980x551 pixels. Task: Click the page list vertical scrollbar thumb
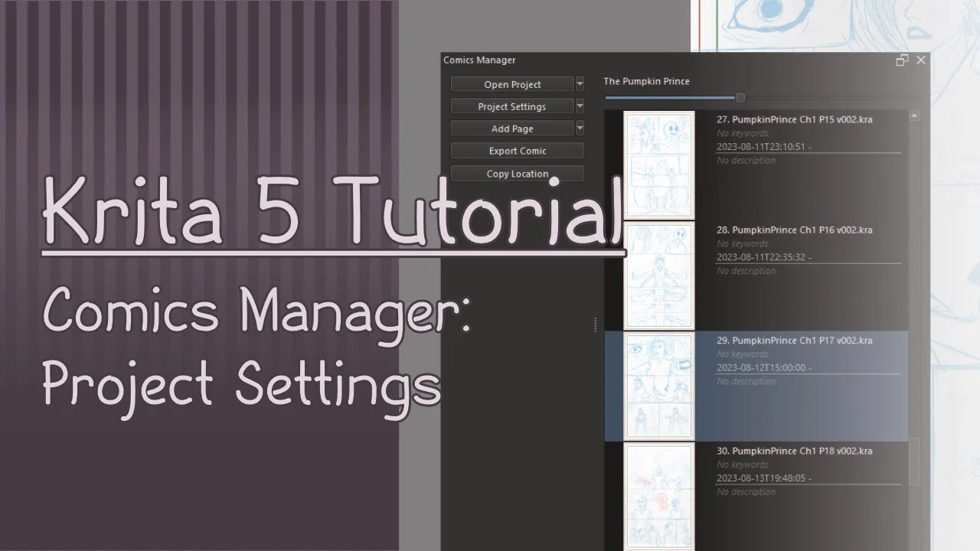point(914,461)
